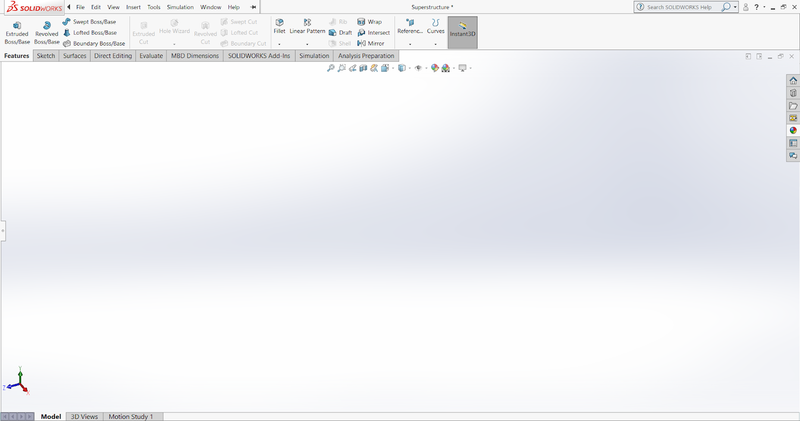The height and width of the screenshot is (421, 800).
Task: Click the Mirror feature icon
Action: pyautogui.click(x=370, y=43)
